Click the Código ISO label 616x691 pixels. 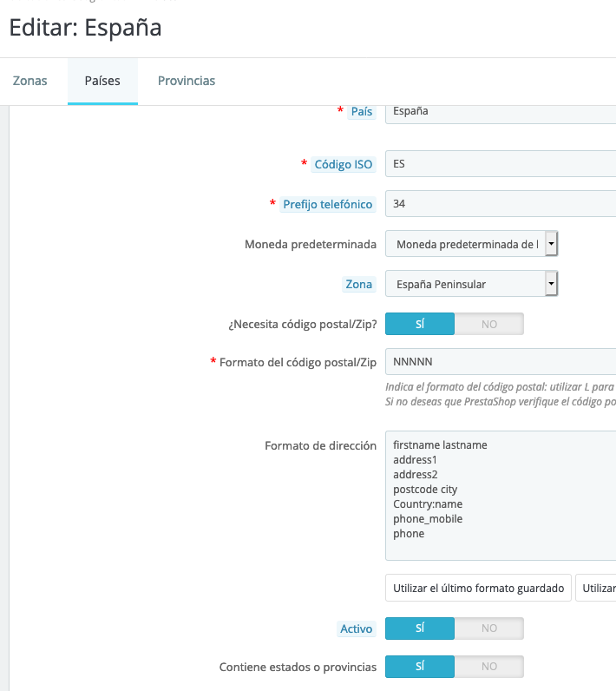click(x=344, y=164)
